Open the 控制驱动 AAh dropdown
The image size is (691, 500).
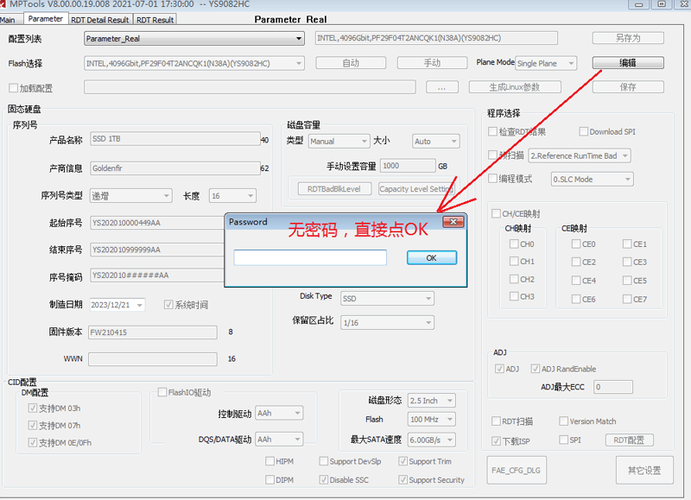(279, 413)
